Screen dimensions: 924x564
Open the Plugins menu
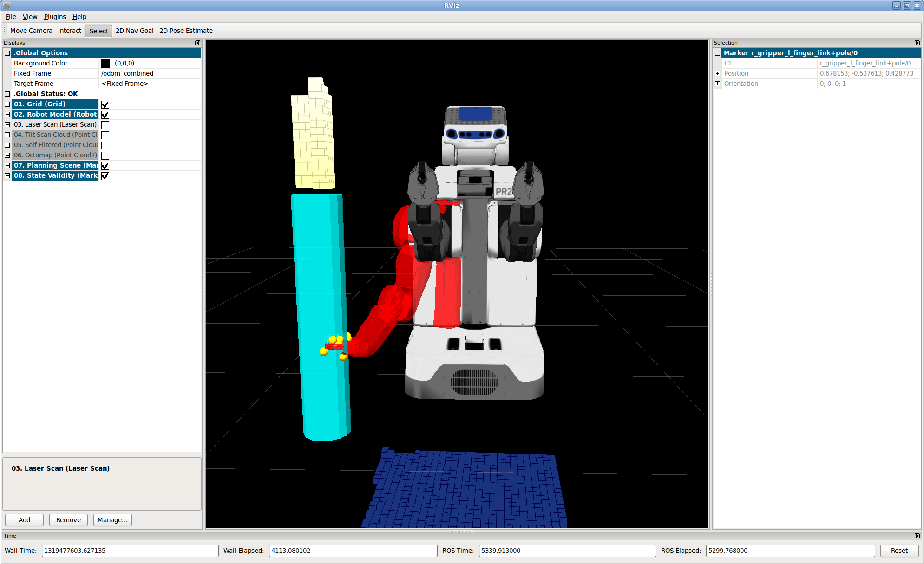[54, 17]
